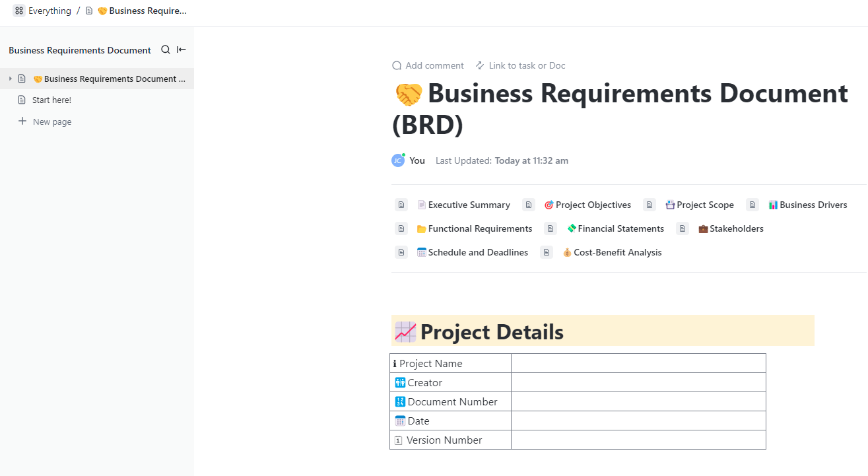The image size is (868, 476).
Task: Open the Start here! page
Action: [x=51, y=100]
